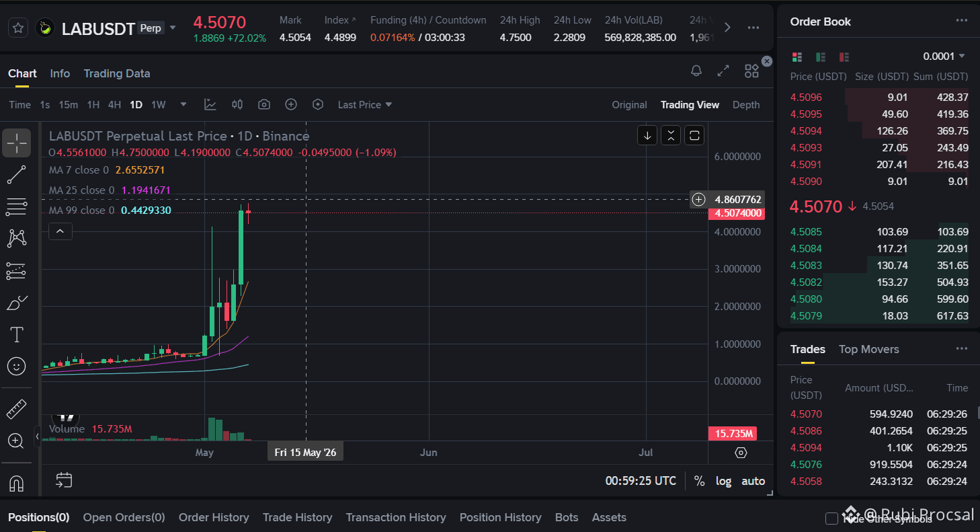The width and height of the screenshot is (980, 532).
Task: Open the 0.0001 order book precision dropdown
Action: pos(944,56)
